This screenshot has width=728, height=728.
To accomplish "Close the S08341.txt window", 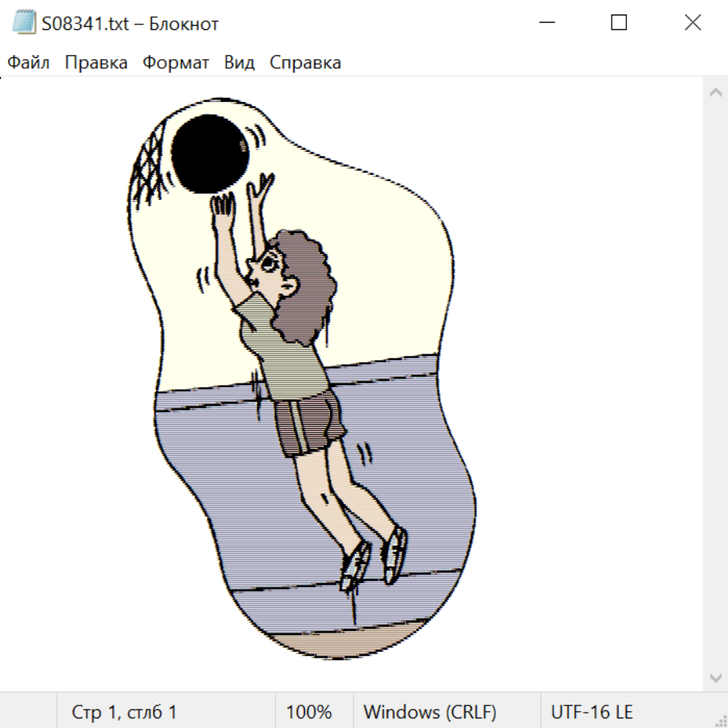I will point(692,23).
